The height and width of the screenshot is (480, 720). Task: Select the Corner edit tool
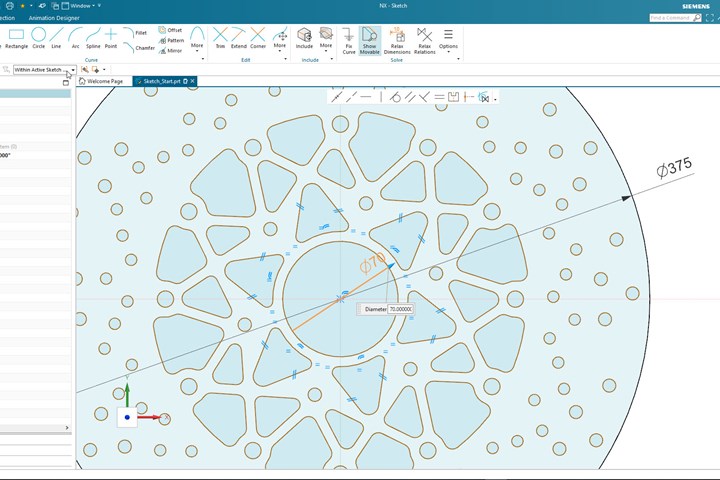pos(258,38)
